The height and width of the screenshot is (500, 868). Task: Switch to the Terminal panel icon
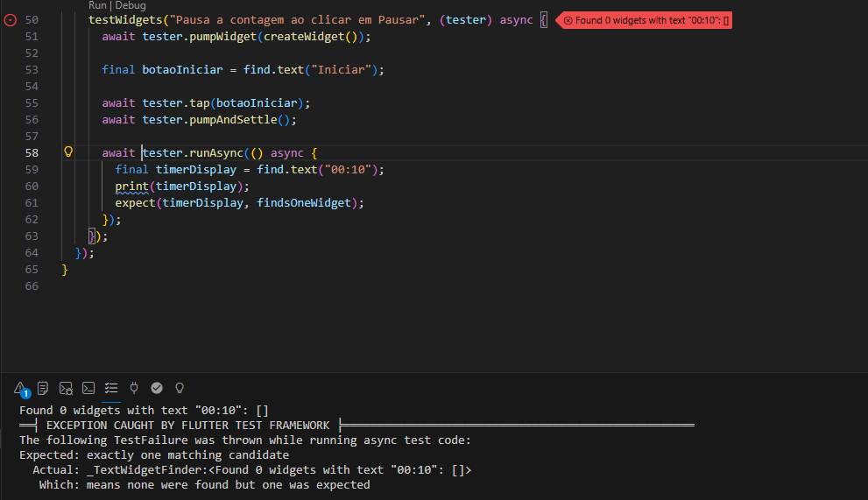(88, 388)
